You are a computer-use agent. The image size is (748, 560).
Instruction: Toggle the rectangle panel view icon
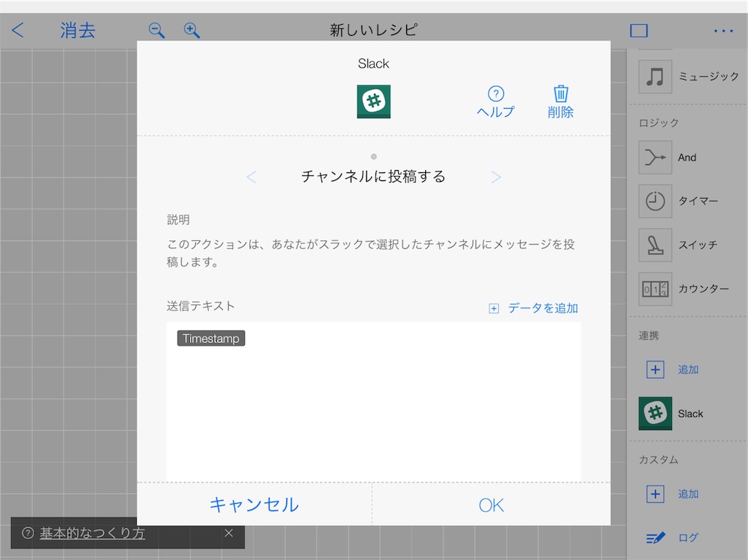pyautogui.click(x=638, y=31)
